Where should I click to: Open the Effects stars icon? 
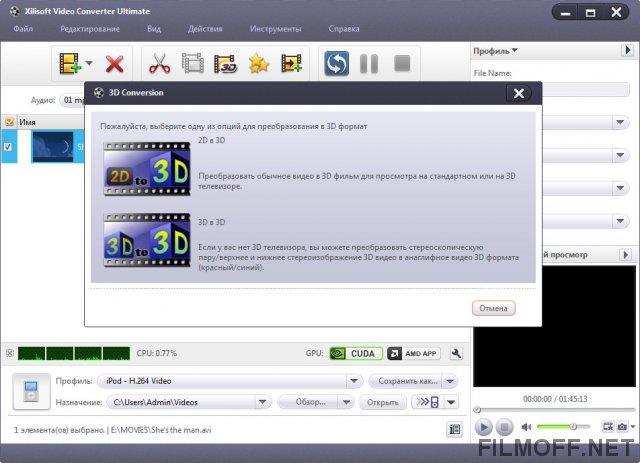[259, 64]
